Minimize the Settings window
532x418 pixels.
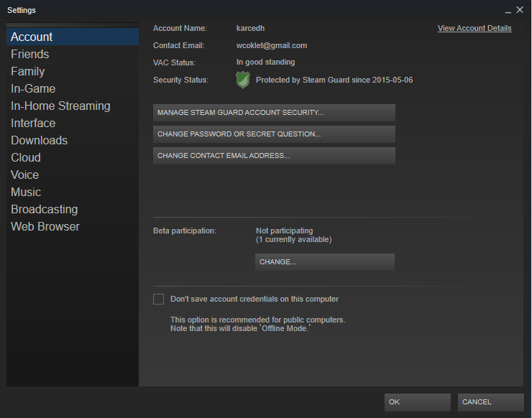(508, 11)
